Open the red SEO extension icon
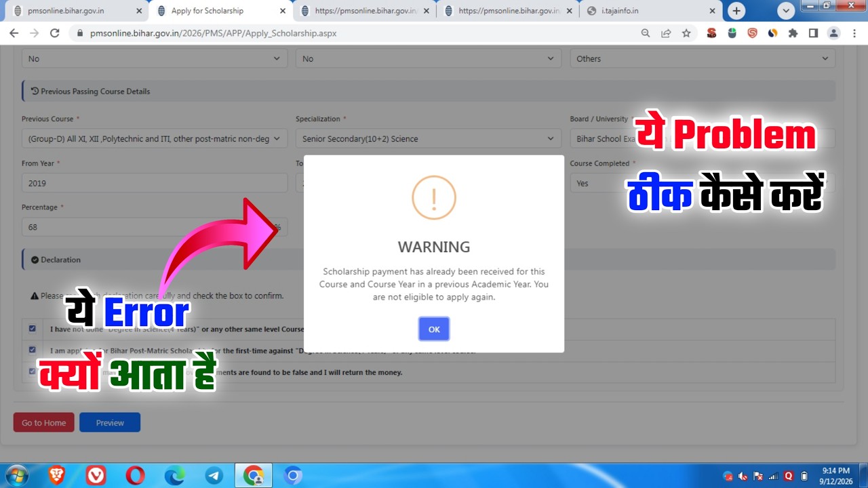This screenshot has height=488, width=868. [x=711, y=33]
